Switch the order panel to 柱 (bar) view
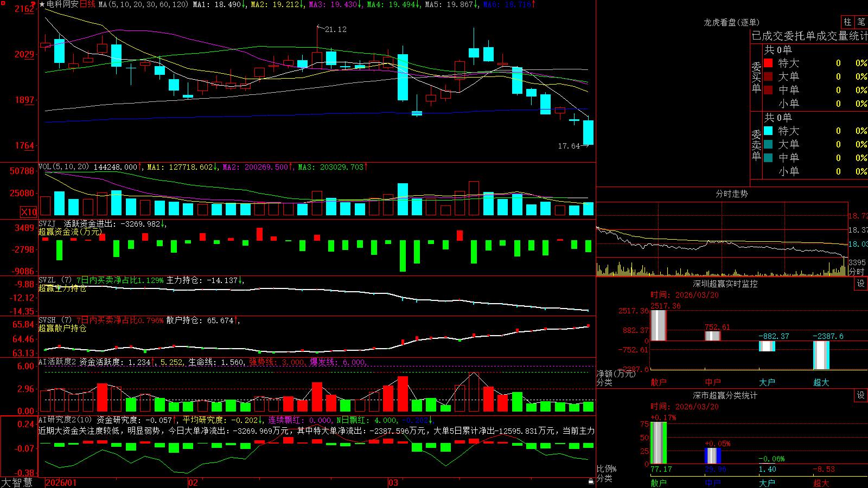This screenshot has height=488, width=868. (847, 22)
